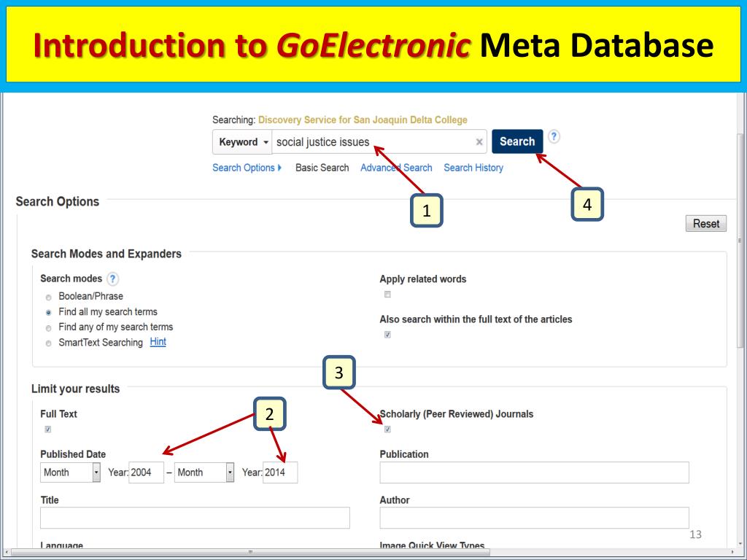Open the Search modes help icon
Screen dimensions: 747x560
pyautogui.click(x=112, y=279)
